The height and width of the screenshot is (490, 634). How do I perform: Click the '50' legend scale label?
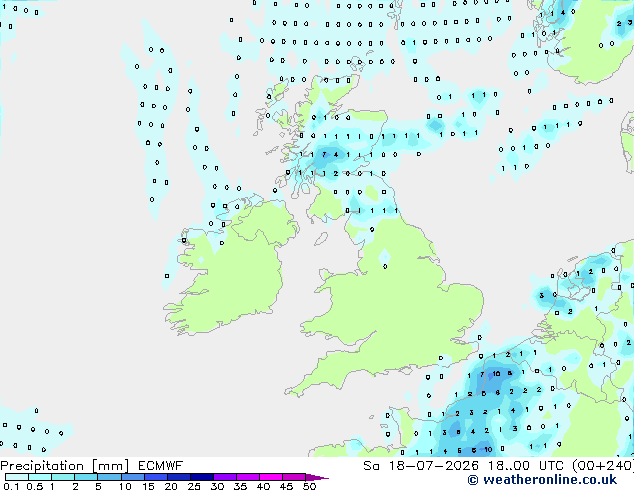pos(309,486)
